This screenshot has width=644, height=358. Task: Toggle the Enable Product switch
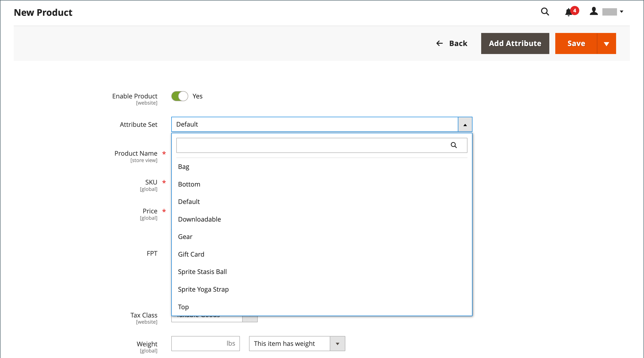180,96
